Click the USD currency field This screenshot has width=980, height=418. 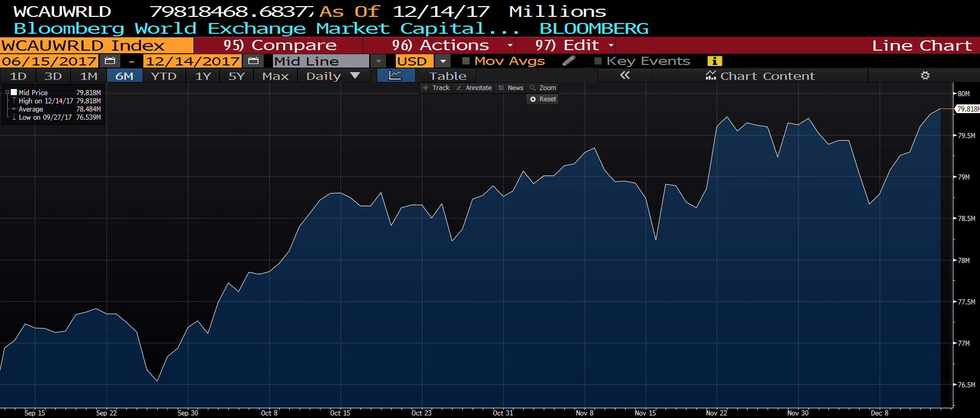(x=415, y=61)
